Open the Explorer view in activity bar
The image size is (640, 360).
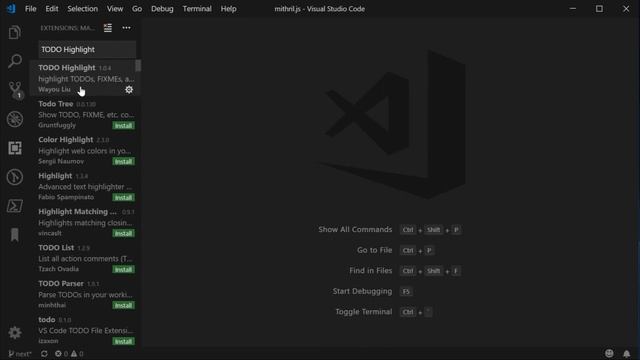pos(15,32)
